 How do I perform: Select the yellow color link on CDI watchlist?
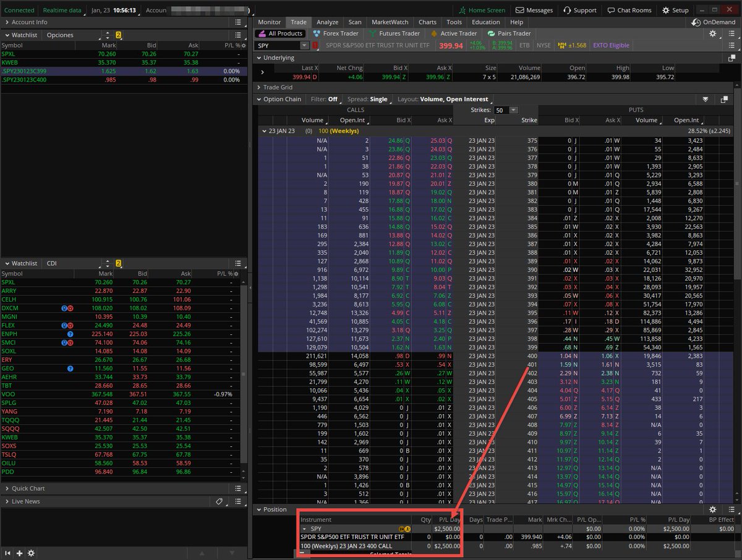118,263
